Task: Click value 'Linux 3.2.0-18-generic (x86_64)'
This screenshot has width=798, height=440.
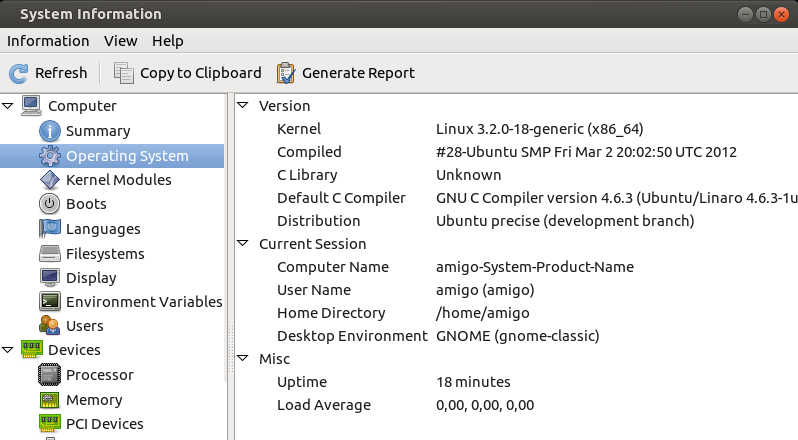Action: coord(539,129)
